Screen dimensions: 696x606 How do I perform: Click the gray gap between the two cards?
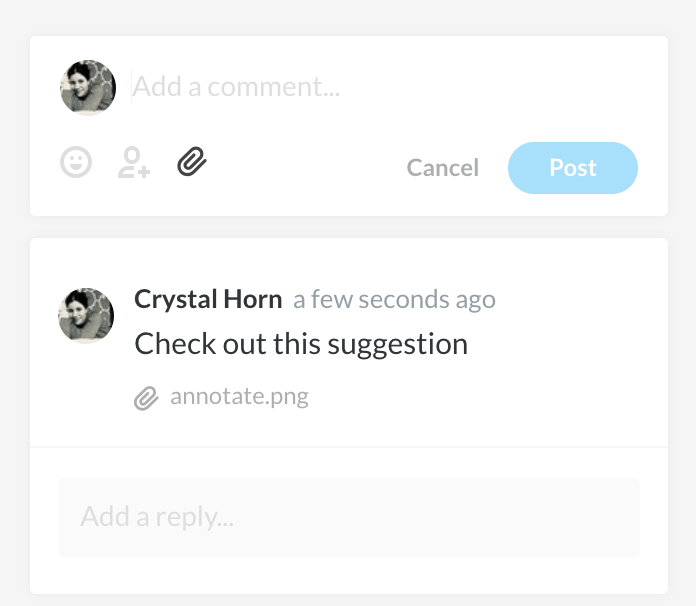point(348,227)
